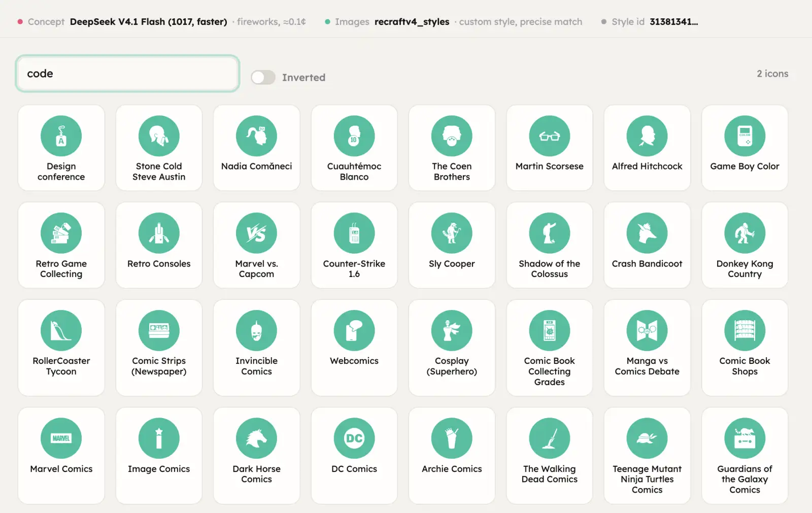
Task: Click the "2 icons" count text
Action: [x=772, y=74]
